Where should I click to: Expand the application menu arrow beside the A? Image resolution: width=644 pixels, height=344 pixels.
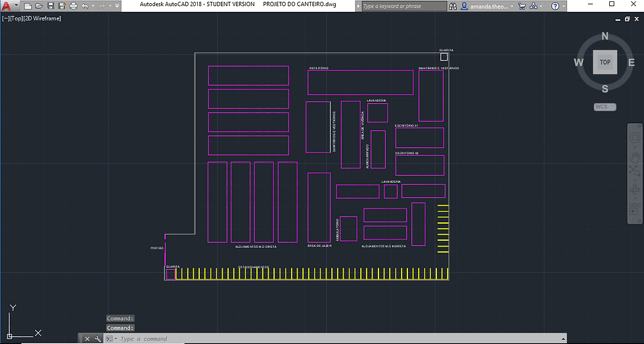[x=16, y=6]
